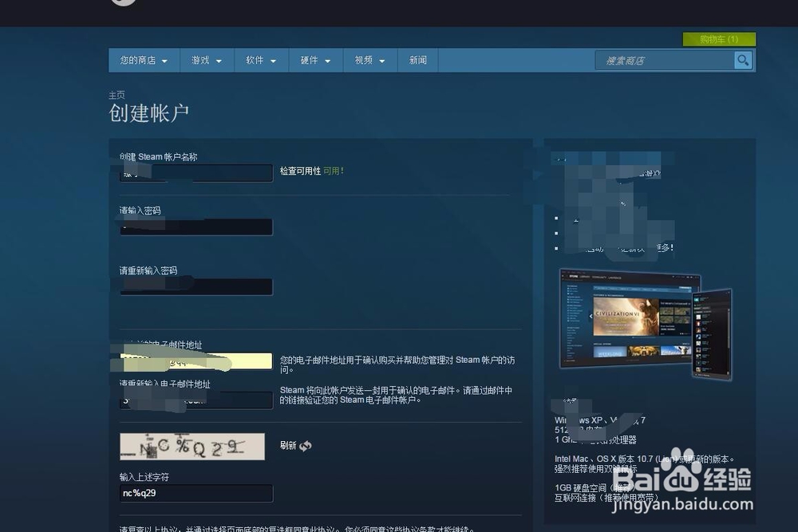The image size is (798, 532).
Task: Focus the 搜索商店 search field
Action: [x=666, y=61]
